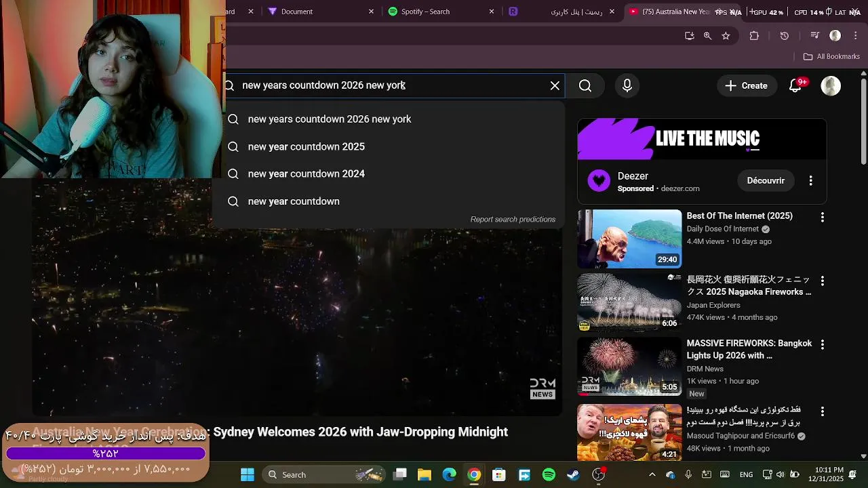Open Task View on taskbar
The image size is (868, 488).
pos(400,474)
